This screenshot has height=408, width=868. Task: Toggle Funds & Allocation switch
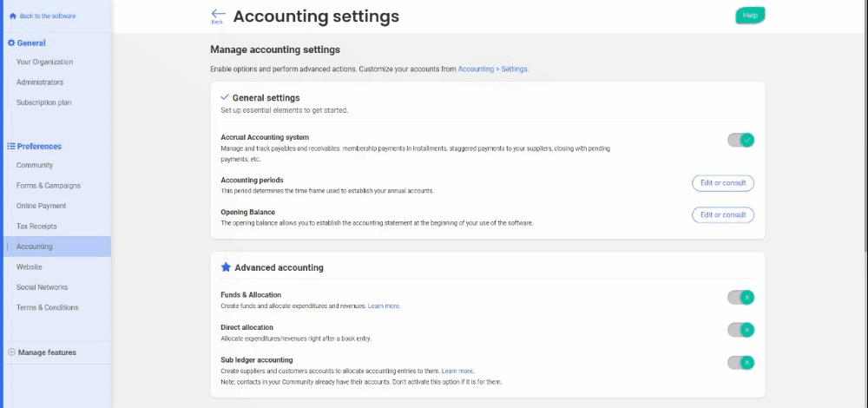(740, 297)
